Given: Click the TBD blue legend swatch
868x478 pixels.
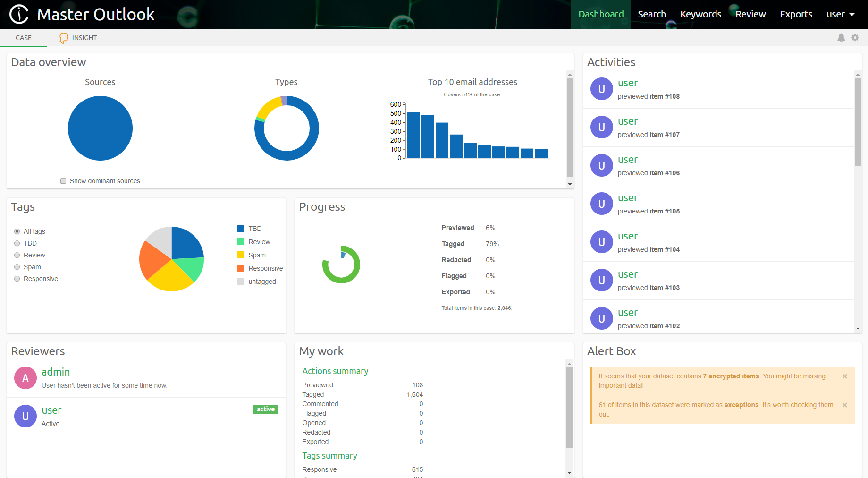Looking at the screenshot, I should click(x=241, y=229).
